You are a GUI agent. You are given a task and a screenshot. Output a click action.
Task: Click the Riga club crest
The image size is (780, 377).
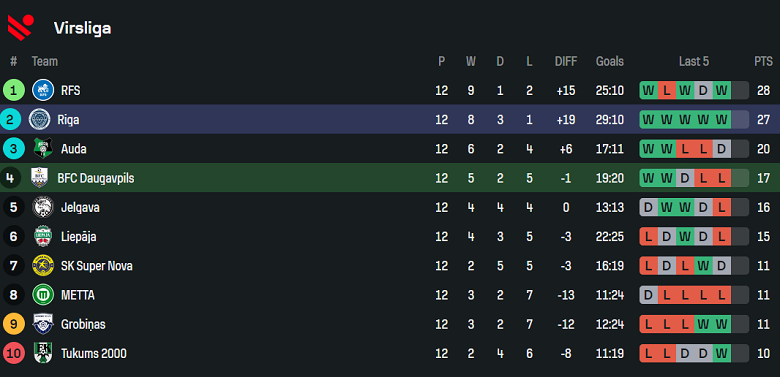click(x=39, y=119)
